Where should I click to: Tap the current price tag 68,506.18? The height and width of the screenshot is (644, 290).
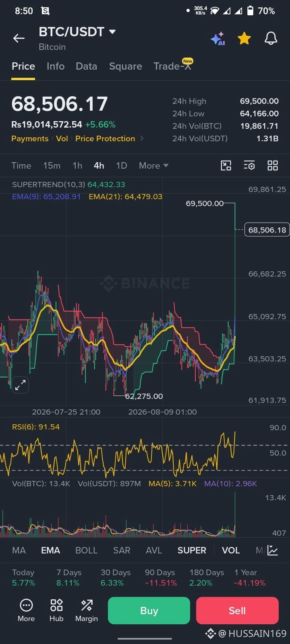coord(267,230)
